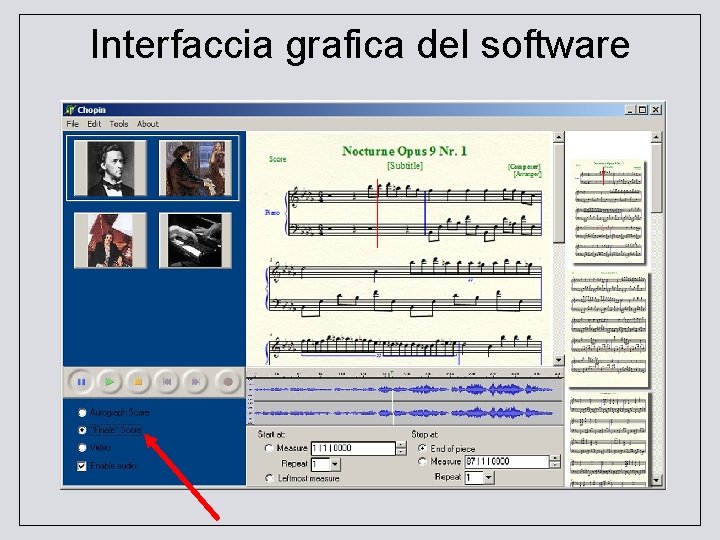Open the Edit menu
The width and height of the screenshot is (720, 540).
tap(94, 124)
